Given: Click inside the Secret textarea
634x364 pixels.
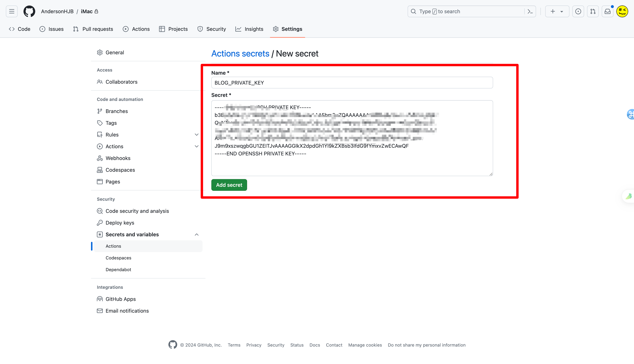Looking at the screenshot, I should (352, 138).
